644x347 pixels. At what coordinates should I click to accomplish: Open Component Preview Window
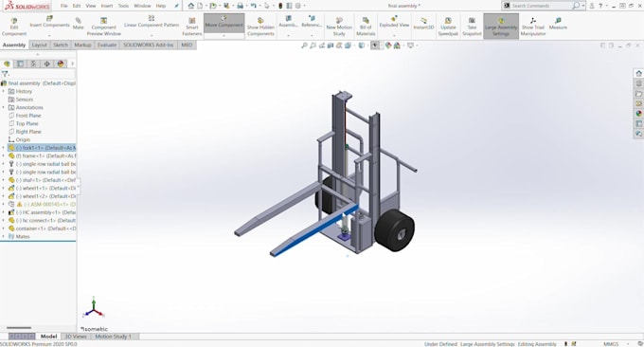pyautogui.click(x=103, y=27)
